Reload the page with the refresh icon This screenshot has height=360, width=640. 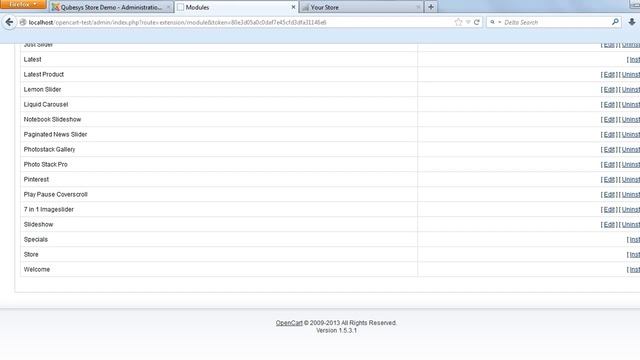click(476, 22)
